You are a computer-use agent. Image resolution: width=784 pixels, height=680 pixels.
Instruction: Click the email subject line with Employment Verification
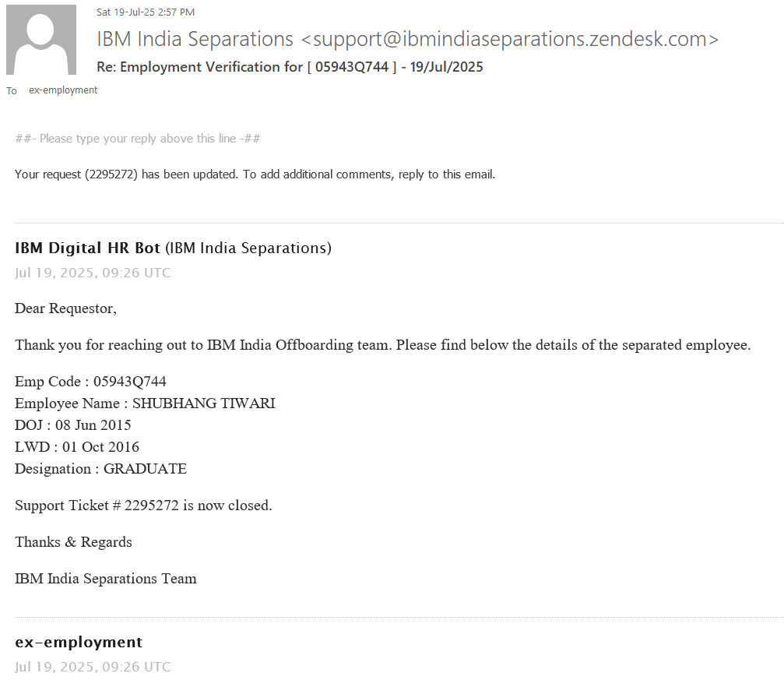click(x=290, y=67)
